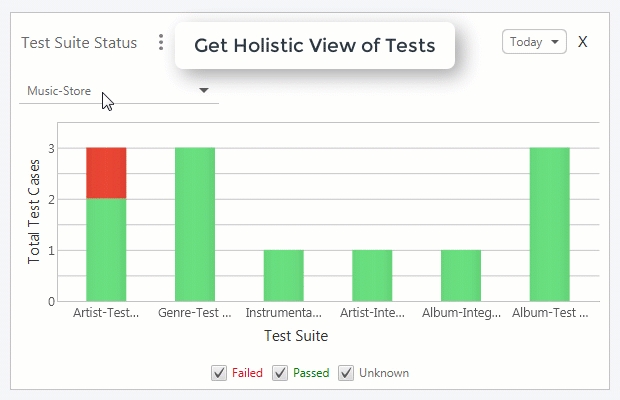Open the three-dot widget options menu
The height and width of the screenshot is (400, 620).
point(161,42)
